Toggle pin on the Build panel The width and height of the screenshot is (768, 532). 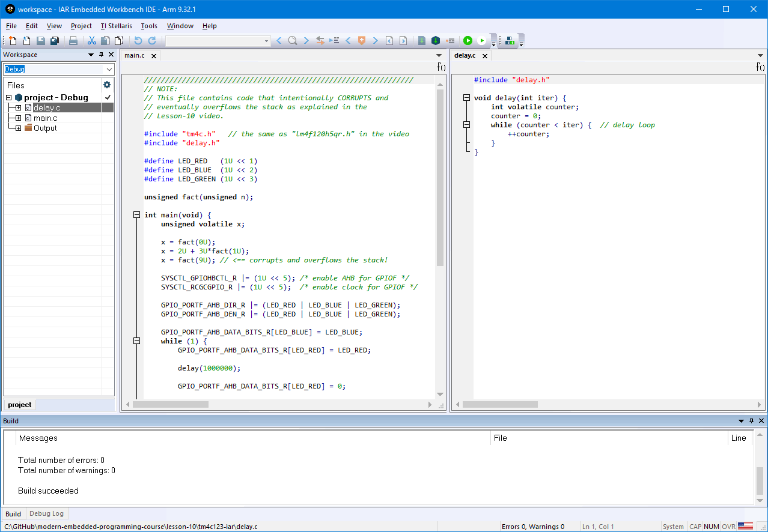click(751, 421)
